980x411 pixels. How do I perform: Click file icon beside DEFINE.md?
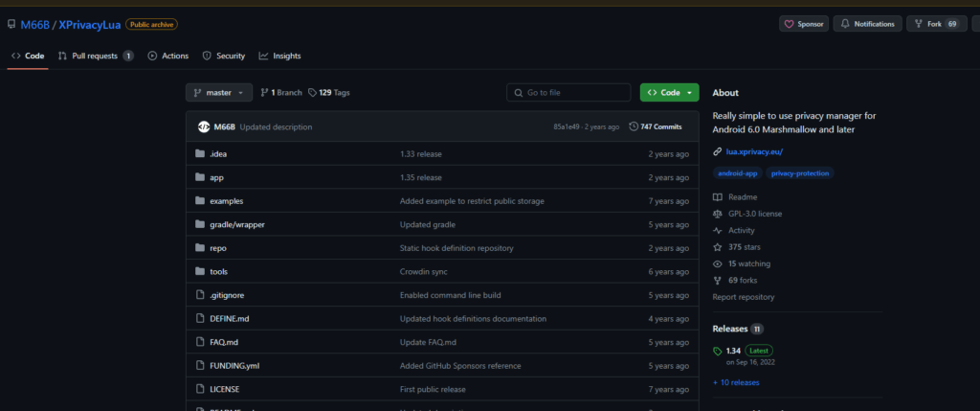coord(200,318)
